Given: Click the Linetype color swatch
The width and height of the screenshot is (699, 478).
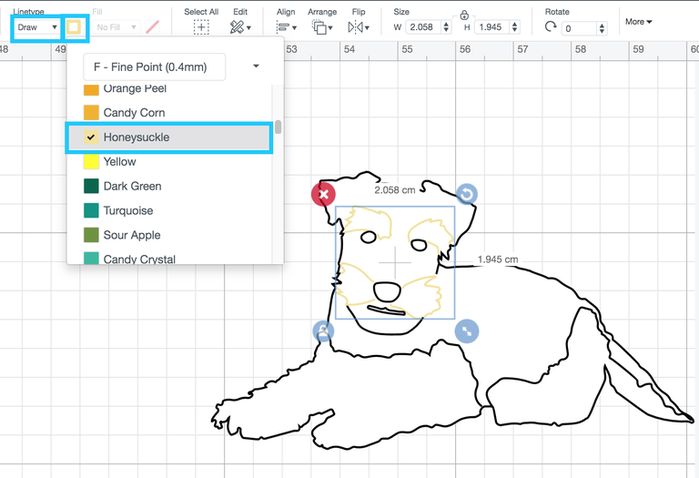Looking at the screenshot, I should [74, 28].
